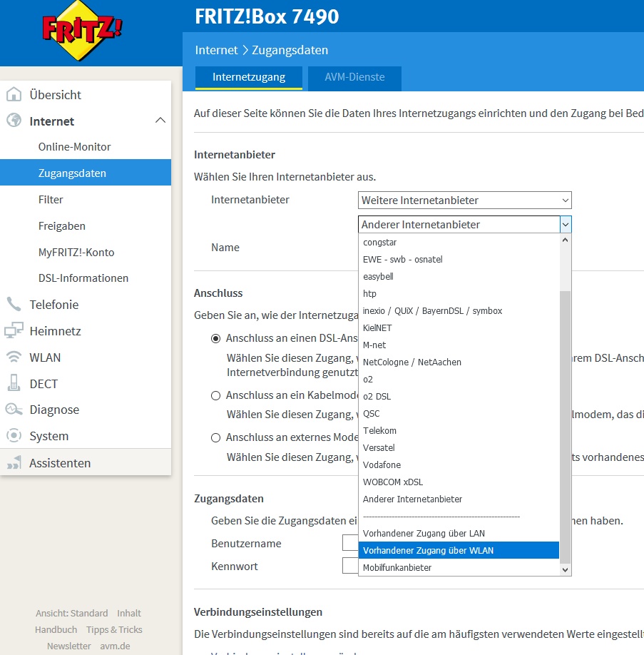Open the Newsletter footer link

69,646
